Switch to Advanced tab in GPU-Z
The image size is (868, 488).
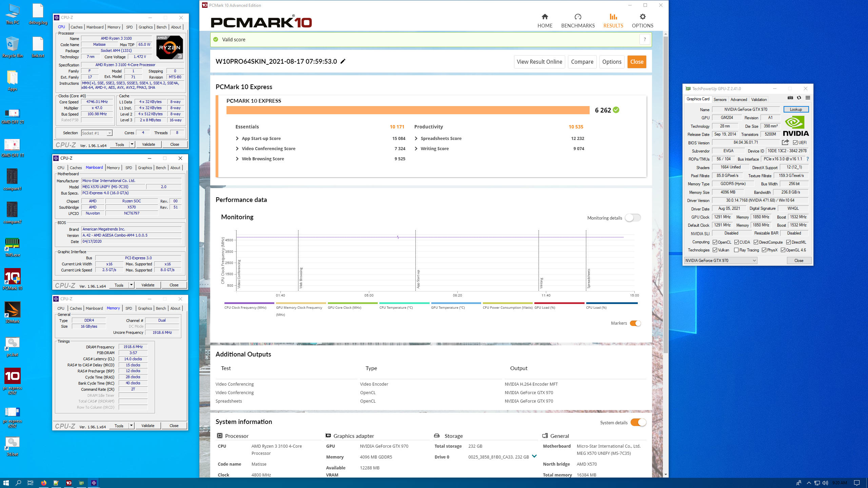pyautogui.click(x=738, y=100)
